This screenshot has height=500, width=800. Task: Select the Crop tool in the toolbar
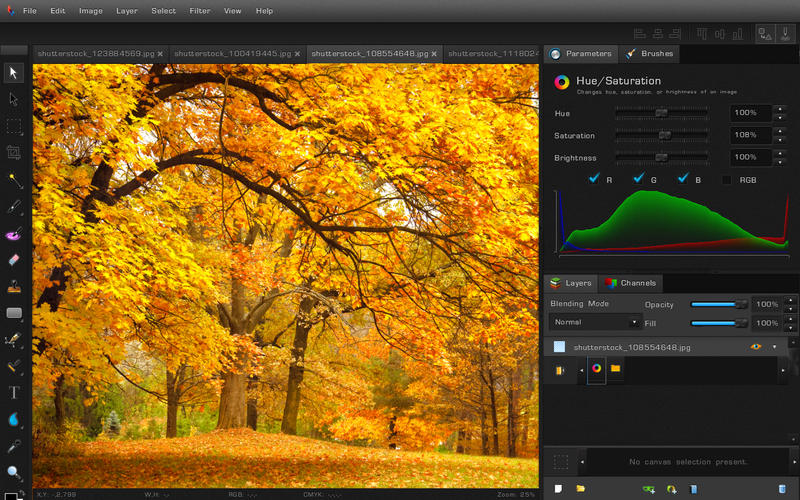(x=14, y=153)
